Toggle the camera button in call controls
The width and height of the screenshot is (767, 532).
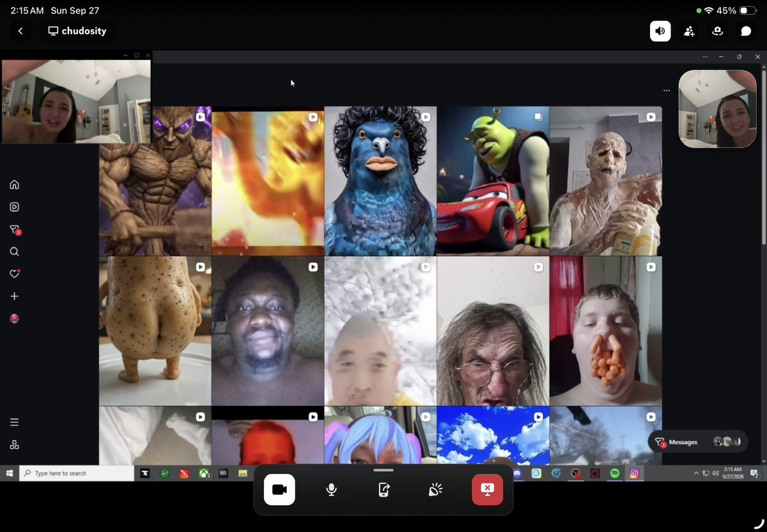(x=279, y=490)
